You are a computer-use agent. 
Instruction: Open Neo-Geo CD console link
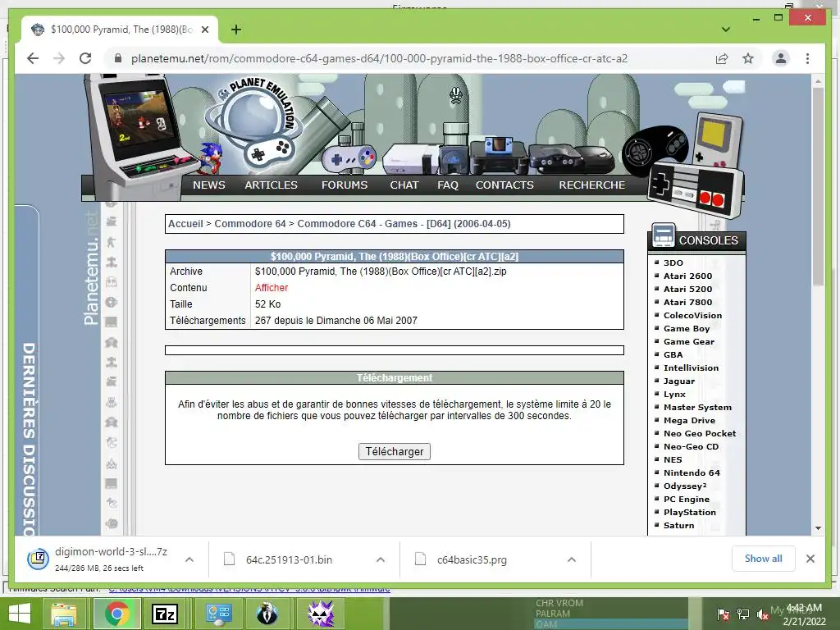pos(691,447)
